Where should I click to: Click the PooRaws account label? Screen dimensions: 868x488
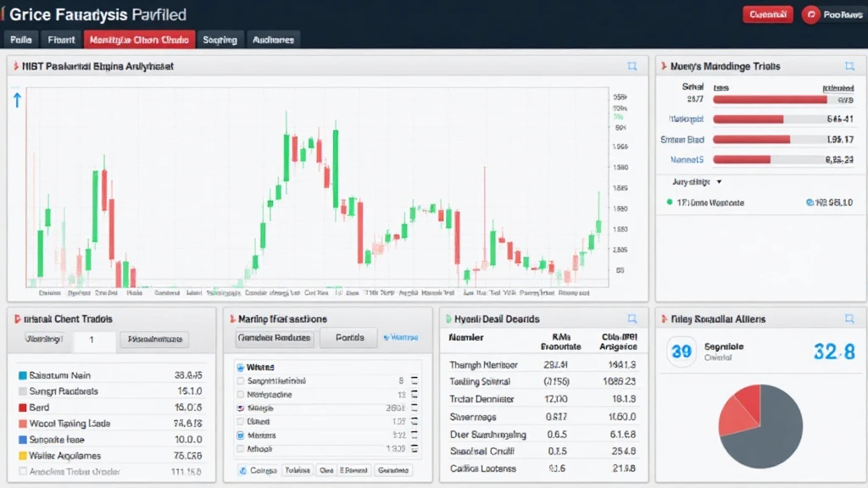843,15
